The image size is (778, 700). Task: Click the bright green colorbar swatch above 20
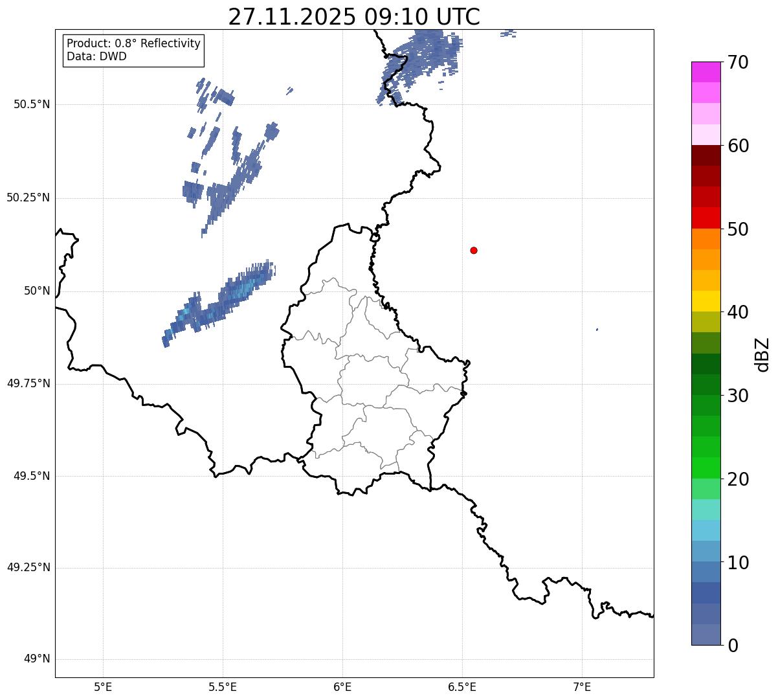point(706,468)
